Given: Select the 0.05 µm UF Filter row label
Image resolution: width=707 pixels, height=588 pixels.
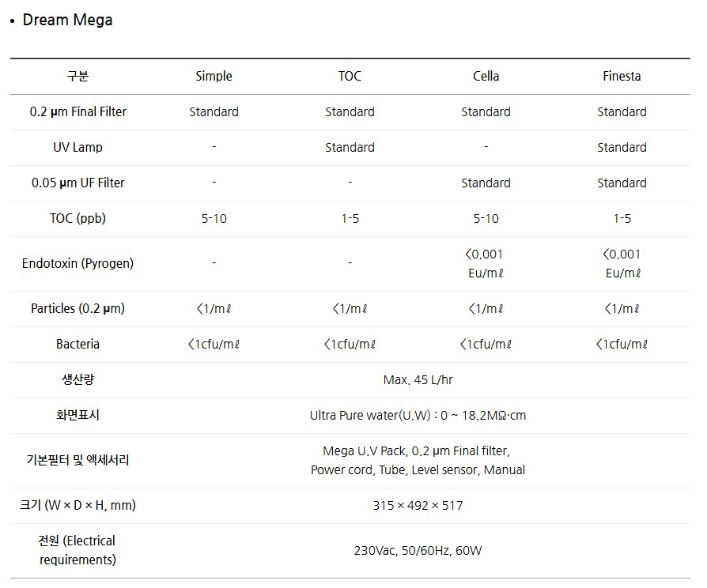Looking at the screenshot, I should pyautogui.click(x=78, y=183).
